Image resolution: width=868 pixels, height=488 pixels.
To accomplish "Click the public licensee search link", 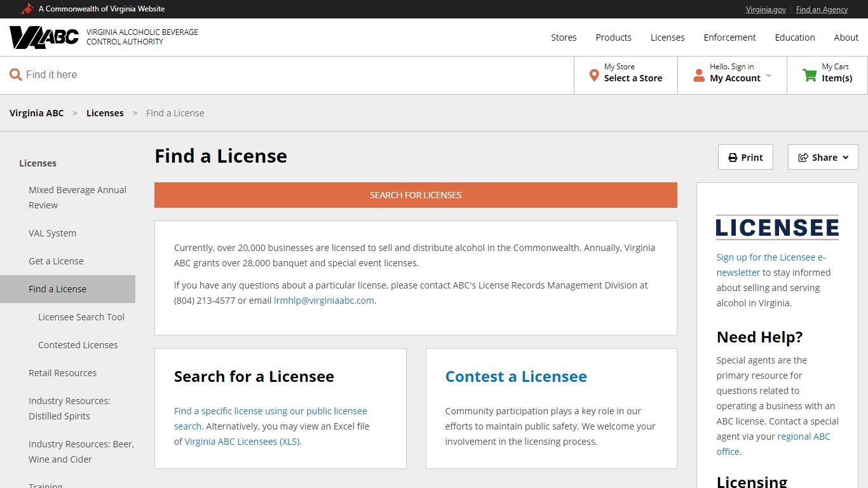I will tap(271, 418).
